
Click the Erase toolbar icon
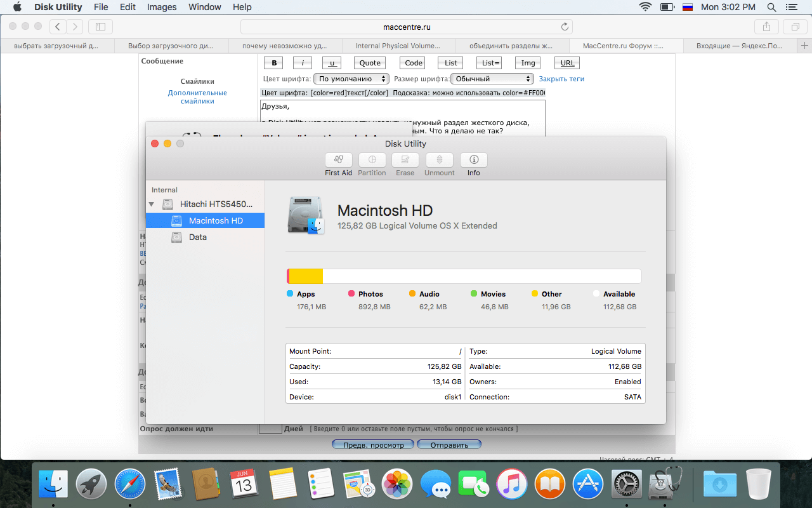tap(405, 160)
